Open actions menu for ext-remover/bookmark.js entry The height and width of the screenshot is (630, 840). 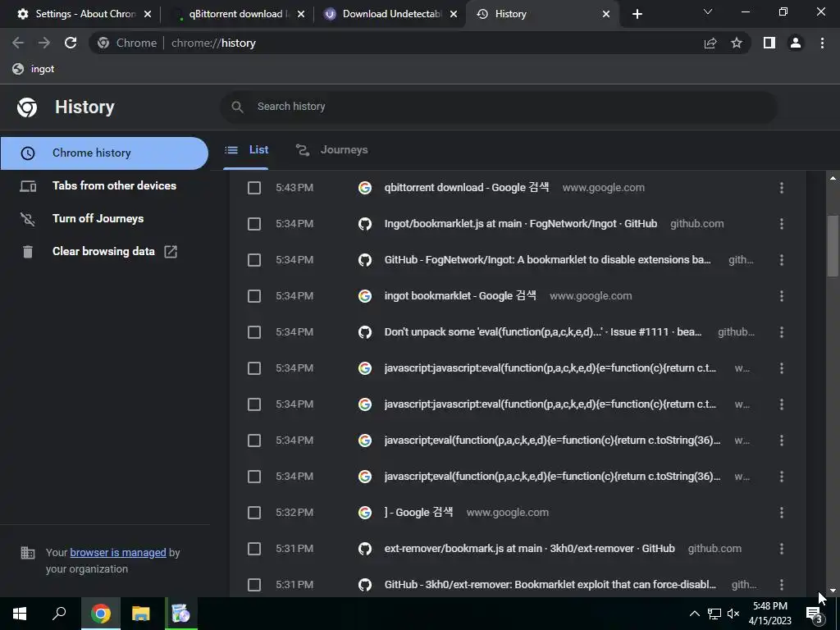[x=782, y=549]
